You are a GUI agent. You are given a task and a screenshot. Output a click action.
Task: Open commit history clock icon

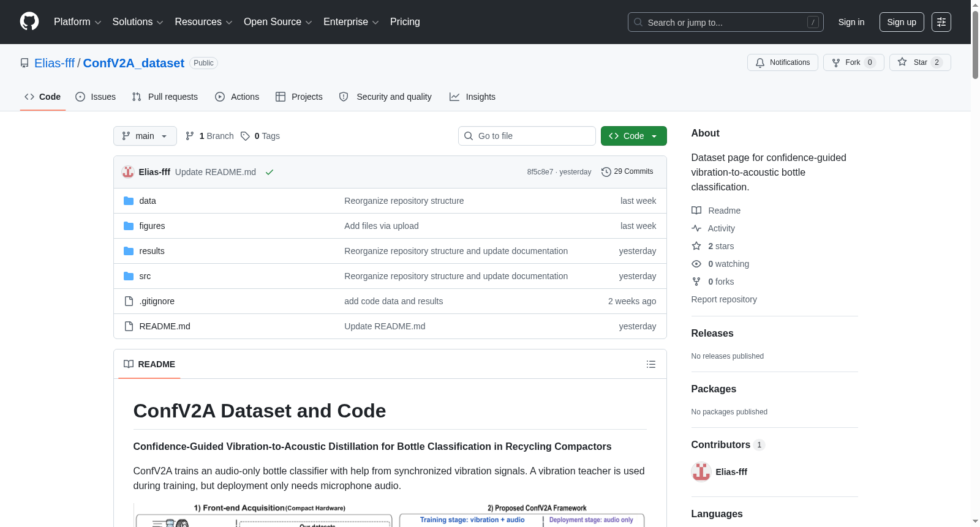[606, 172]
